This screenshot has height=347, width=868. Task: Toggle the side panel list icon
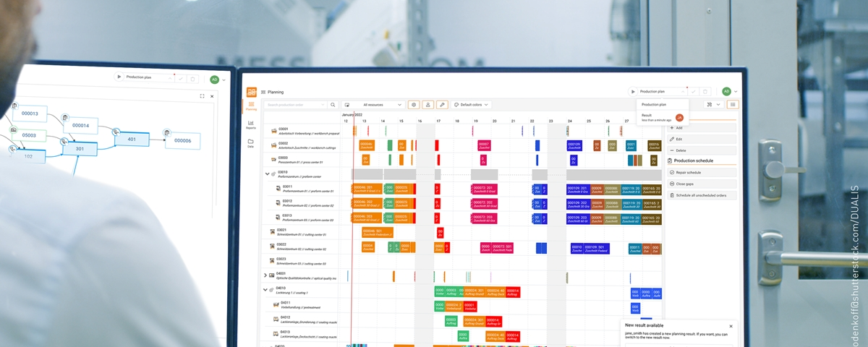click(733, 105)
